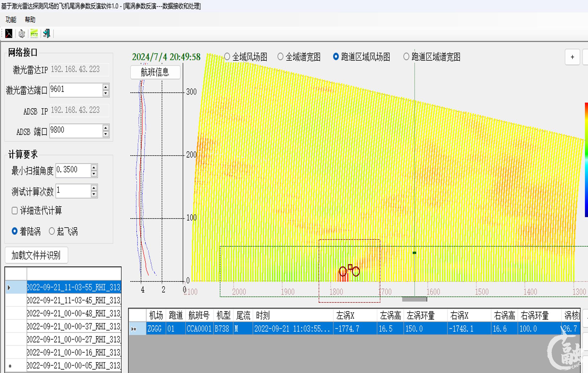Click the black radar-line toolbar icon
The width and height of the screenshot is (588, 373).
coord(9,34)
